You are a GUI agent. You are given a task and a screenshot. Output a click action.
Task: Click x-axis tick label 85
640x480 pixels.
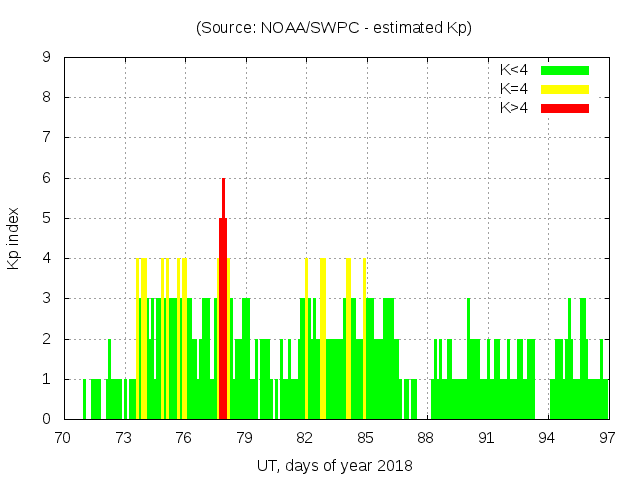point(365,437)
